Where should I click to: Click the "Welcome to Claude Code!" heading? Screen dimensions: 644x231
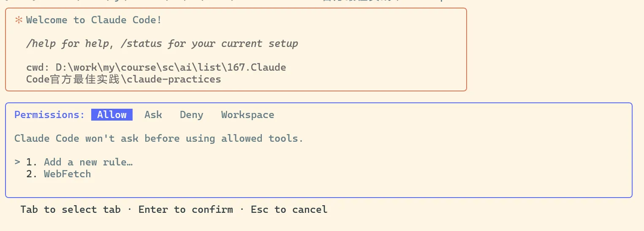pyautogui.click(x=94, y=20)
